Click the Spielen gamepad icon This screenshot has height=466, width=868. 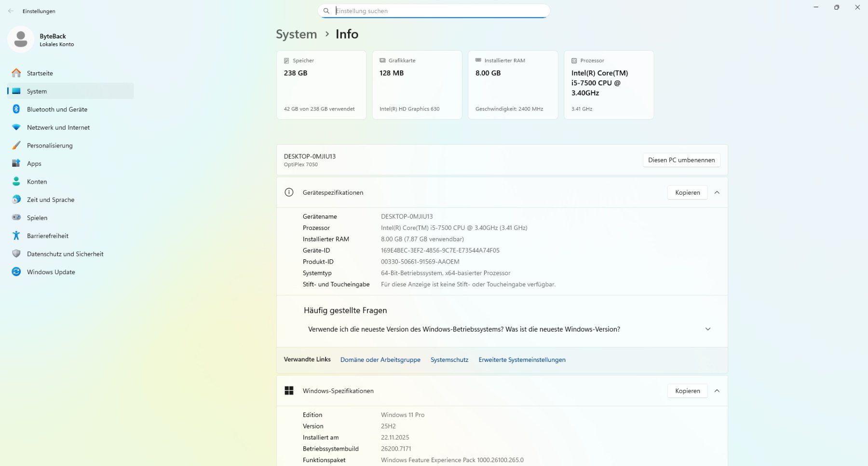[x=16, y=218]
